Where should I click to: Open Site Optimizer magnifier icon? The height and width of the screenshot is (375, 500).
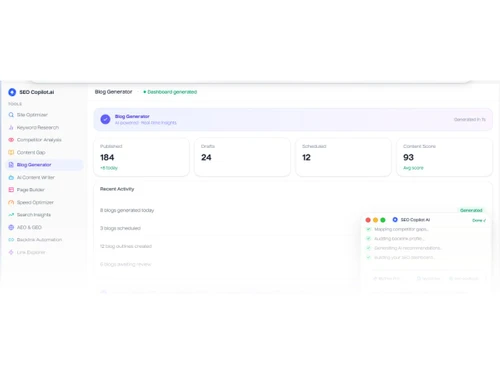point(11,115)
